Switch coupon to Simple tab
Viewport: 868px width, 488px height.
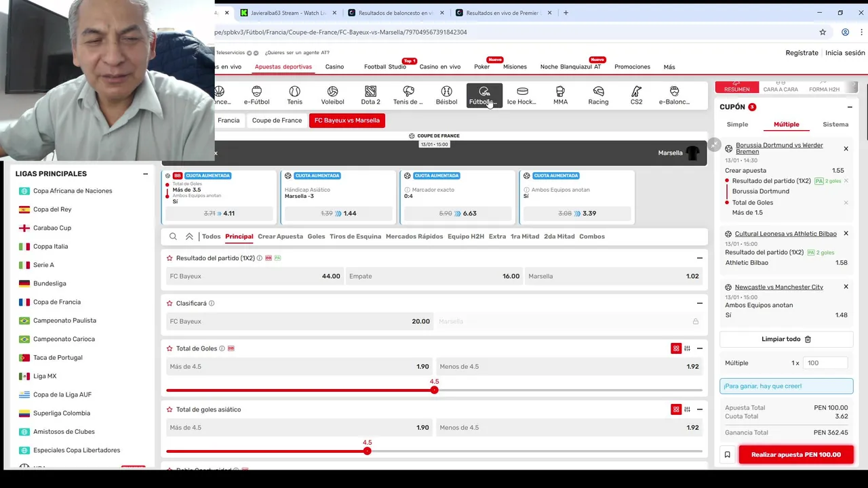737,125
